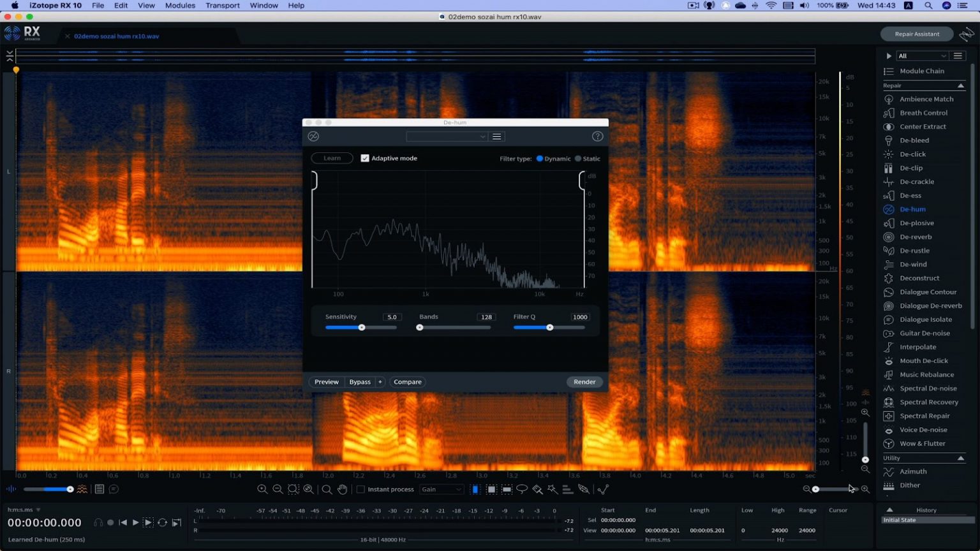Viewport: 980px width, 551px height.
Task: Switch to the 02demo sozai hum tab
Action: click(x=116, y=36)
